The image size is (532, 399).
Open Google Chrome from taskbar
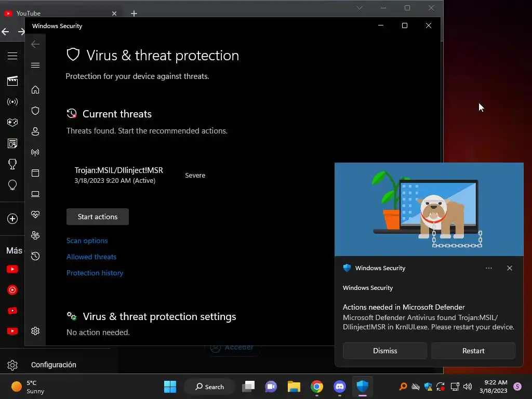(316, 387)
